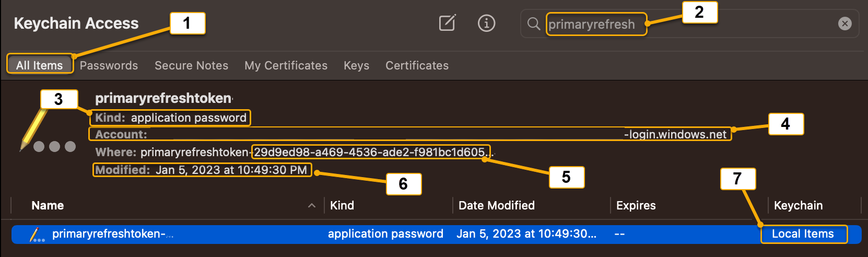Select the All Items tab

(x=40, y=65)
